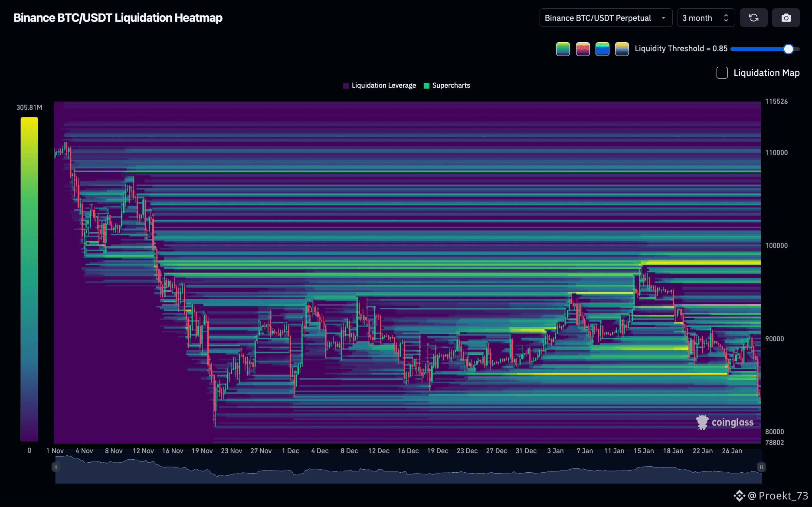Take a chart screenshot with camera icon
This screenshot has width=812, height=507.
786,18
